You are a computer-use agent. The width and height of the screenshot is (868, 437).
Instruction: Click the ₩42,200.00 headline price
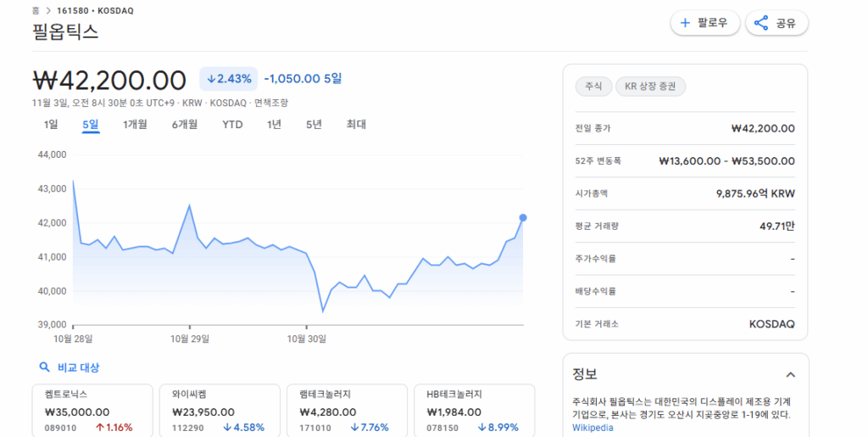coord(109,80)
